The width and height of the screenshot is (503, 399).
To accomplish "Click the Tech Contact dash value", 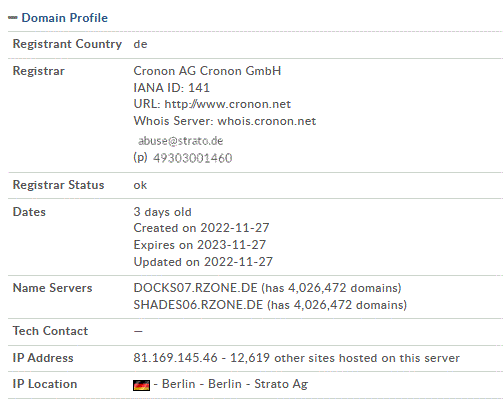I will point(138,331).
